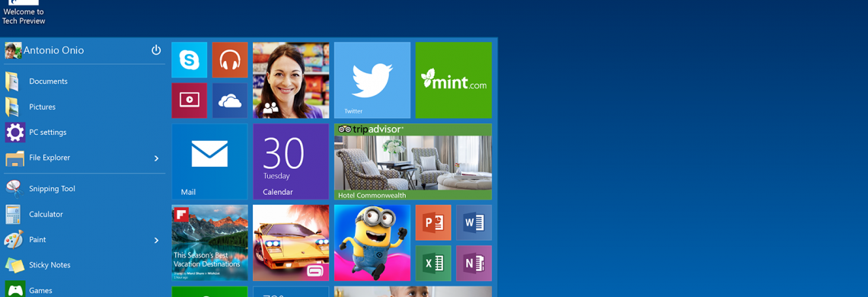Click the Snipping Tool scissors icon
868x297 pixels.
pyautogui.click(x=14, y=188)
